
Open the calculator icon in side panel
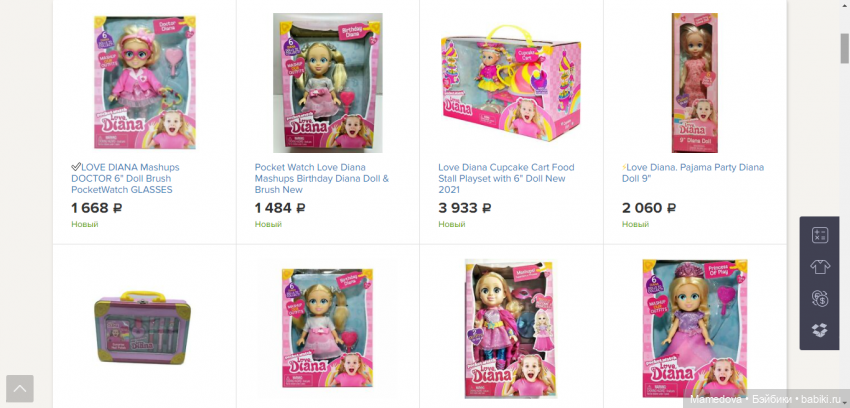(x=820, y=235)
